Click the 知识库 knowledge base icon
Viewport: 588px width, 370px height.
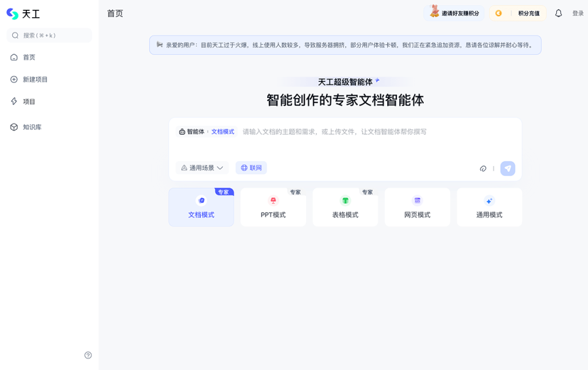point(13,127)
